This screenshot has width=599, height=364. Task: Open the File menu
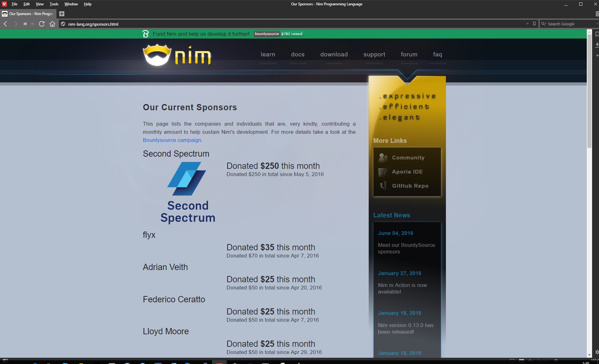tap(14, 4)
